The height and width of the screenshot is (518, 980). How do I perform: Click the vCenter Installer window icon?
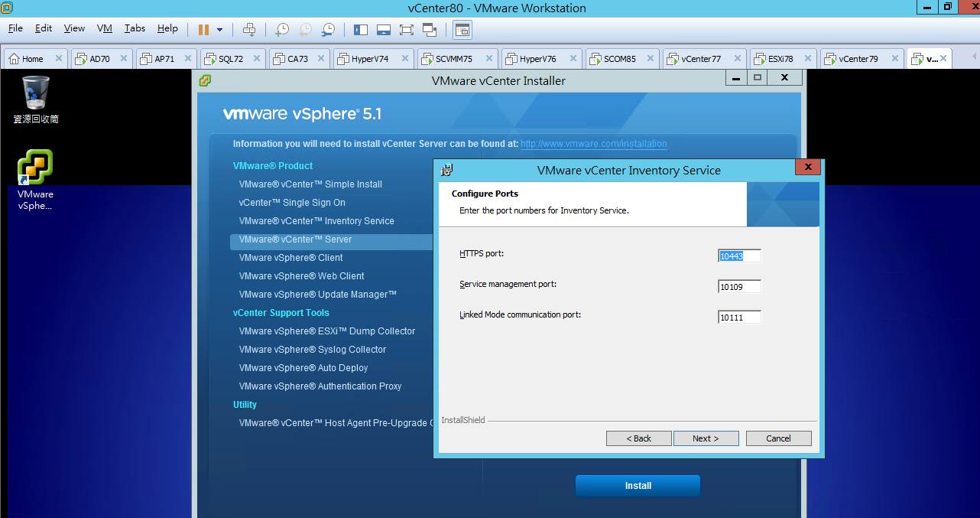[205, 80]
